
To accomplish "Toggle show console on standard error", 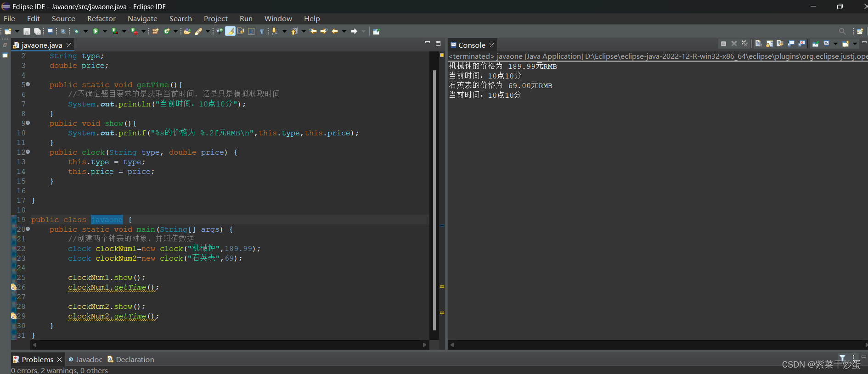I will click(x=802, y=44).
